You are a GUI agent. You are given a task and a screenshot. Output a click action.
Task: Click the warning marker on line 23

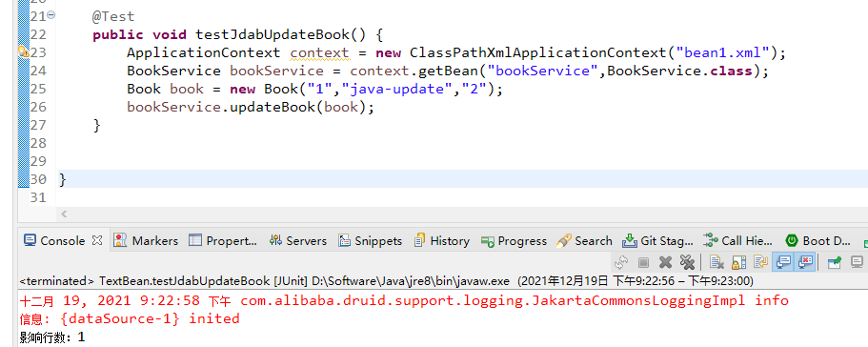[23, 52]
